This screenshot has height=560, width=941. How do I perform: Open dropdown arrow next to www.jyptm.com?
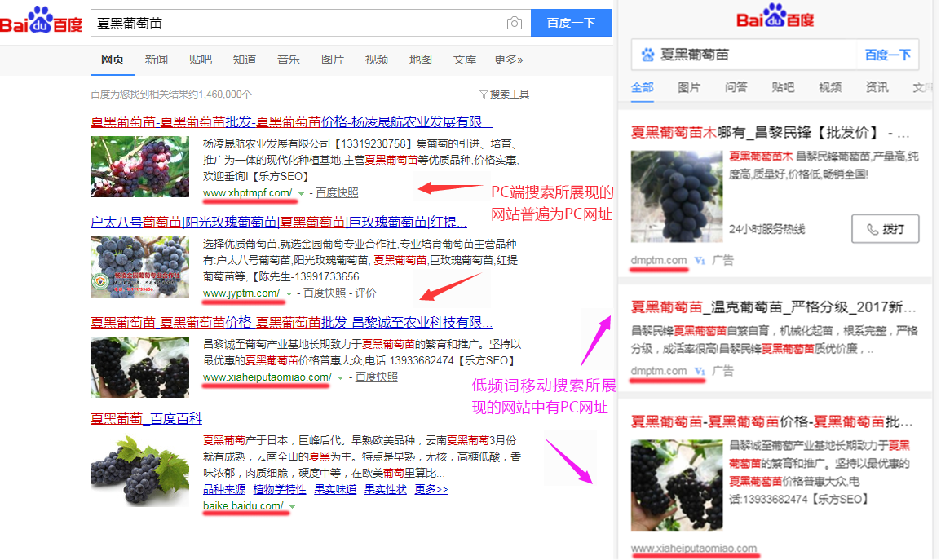(289, 293)
